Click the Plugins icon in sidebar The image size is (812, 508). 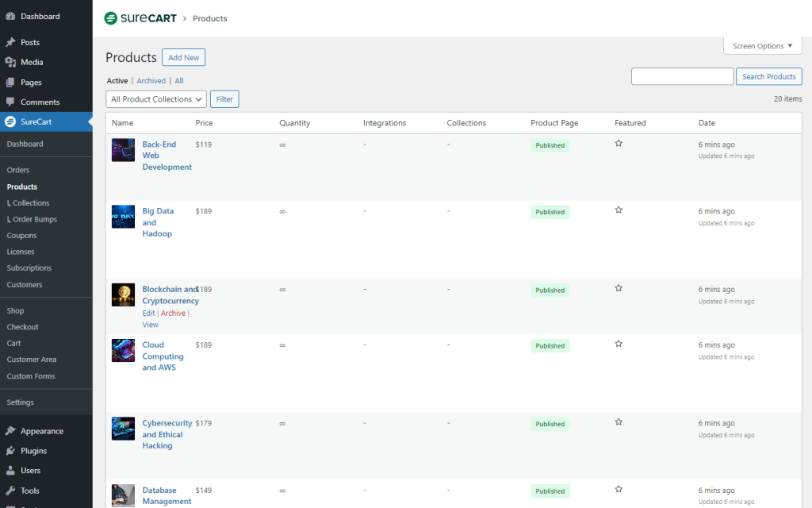(x=10, y=451)
